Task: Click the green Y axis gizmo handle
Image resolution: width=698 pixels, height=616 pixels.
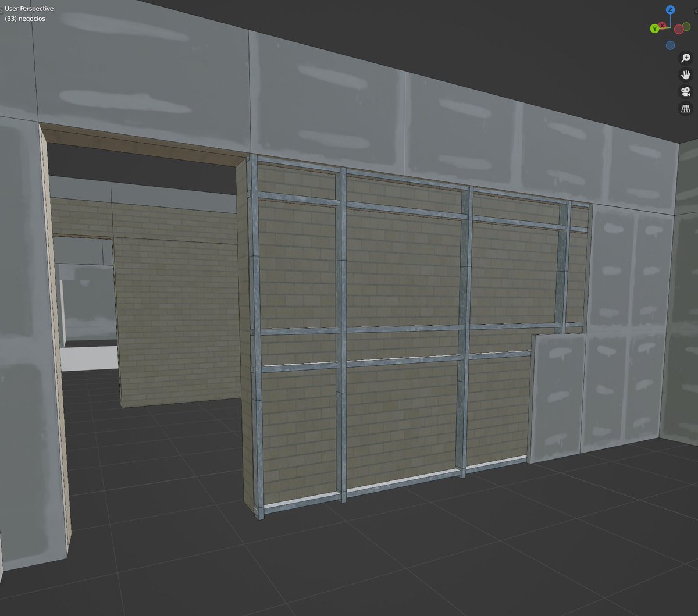Action: 654,29
